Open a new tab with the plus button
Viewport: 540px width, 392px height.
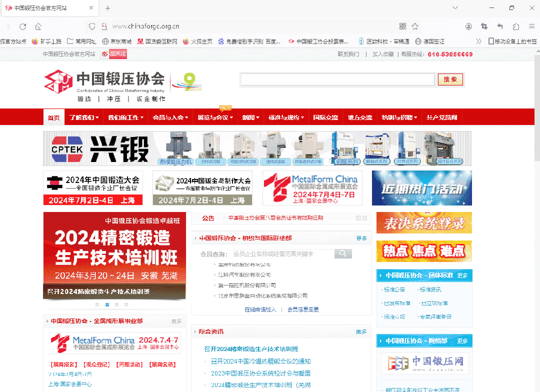108,8
